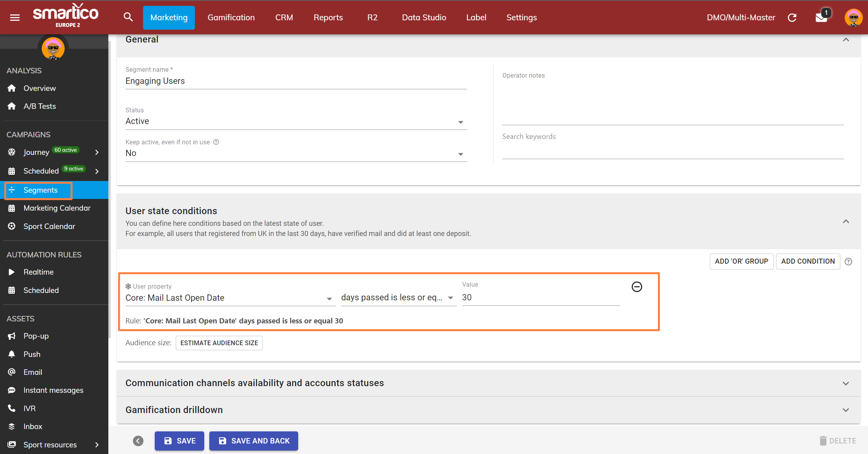Click info icon next to Keep active
The height and width of the screenshot is (454, 868).
tap(216, 142)
